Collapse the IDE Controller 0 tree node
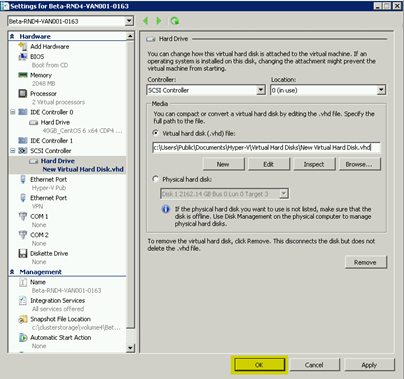 point(12,112)
